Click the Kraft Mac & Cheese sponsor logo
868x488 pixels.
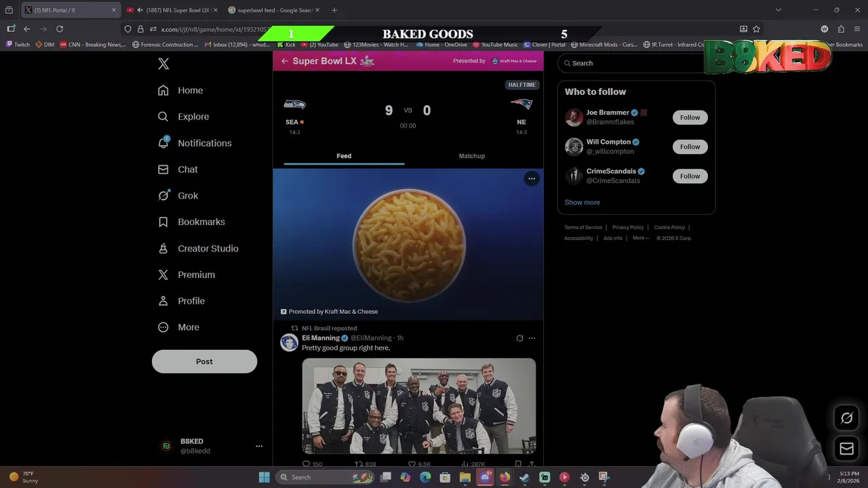(x=514, y=61)
